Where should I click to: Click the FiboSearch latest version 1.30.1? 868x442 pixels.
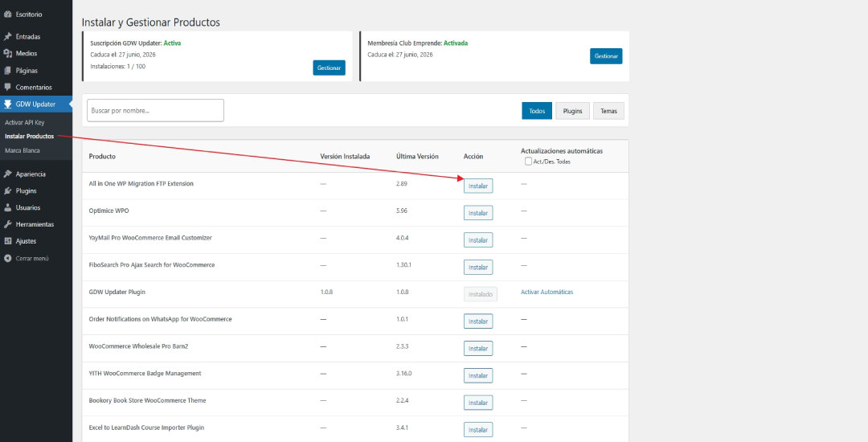(404, 265)
